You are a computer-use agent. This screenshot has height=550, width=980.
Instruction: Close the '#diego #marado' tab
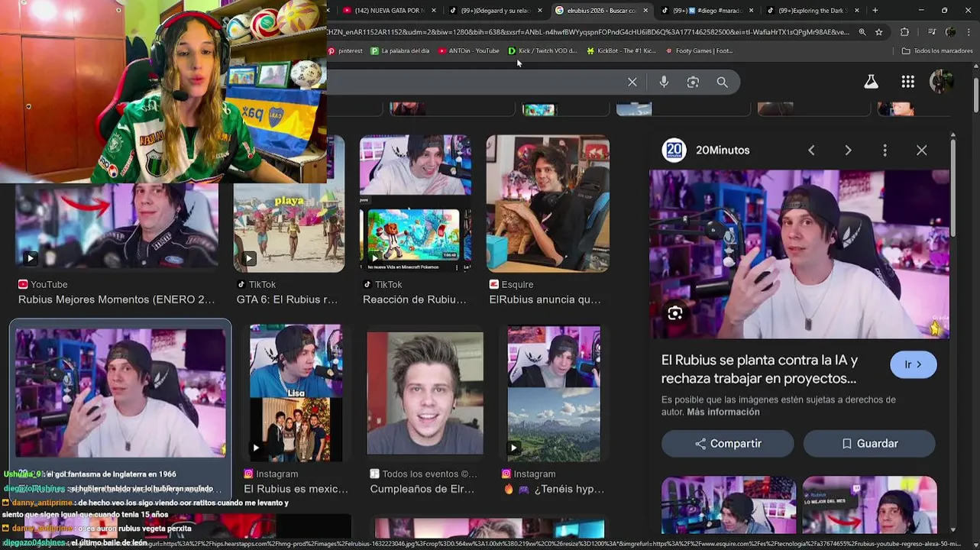[751, 11]
